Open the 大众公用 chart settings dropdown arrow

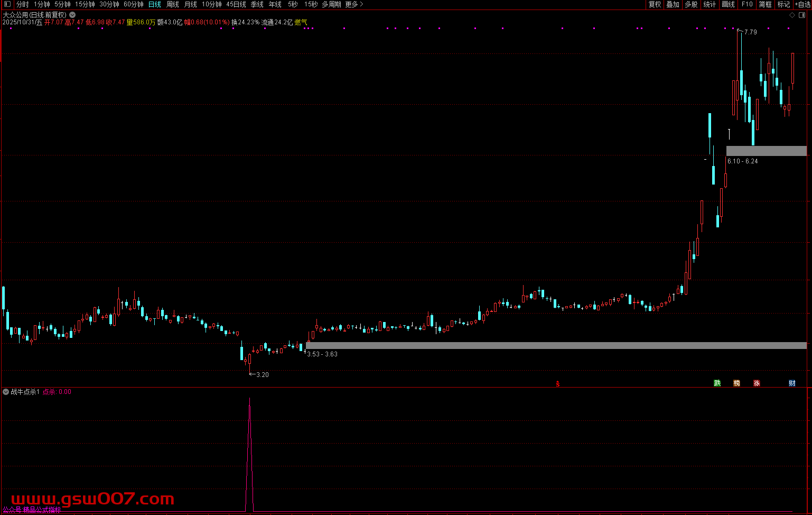click(x=72, y=15)
